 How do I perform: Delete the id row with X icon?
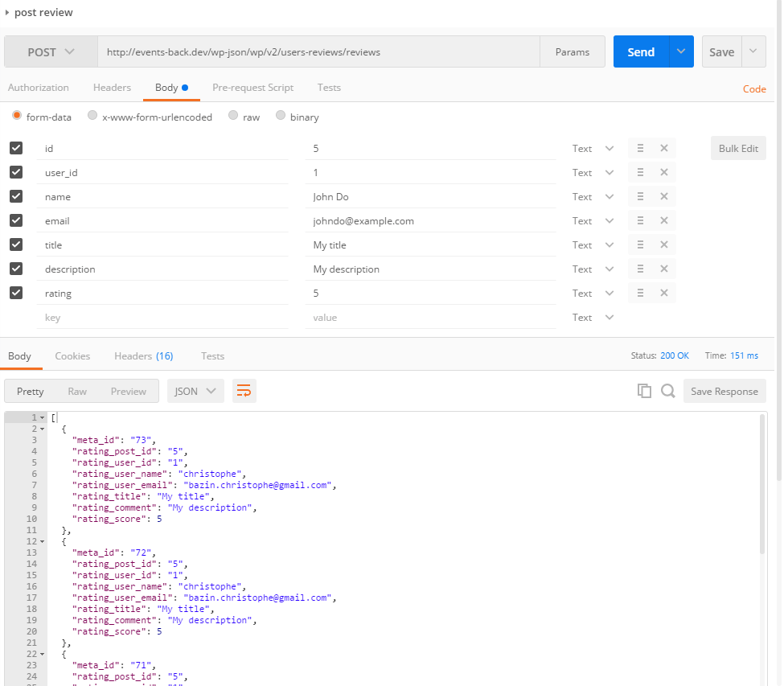pyautogui.click(x=663, y=148)
